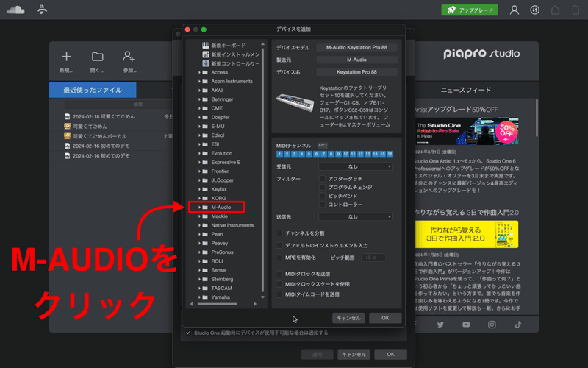Image resolution: width=588 pixels, height=368 pixels.
Task: Click OK in デバイスを追加 dialog
Action: [385, 318]
